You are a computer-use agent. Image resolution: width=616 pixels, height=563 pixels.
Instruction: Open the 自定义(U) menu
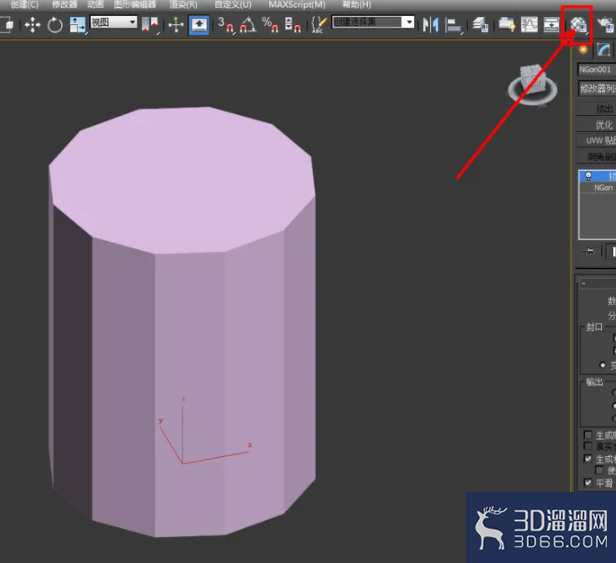coord(233,5)
